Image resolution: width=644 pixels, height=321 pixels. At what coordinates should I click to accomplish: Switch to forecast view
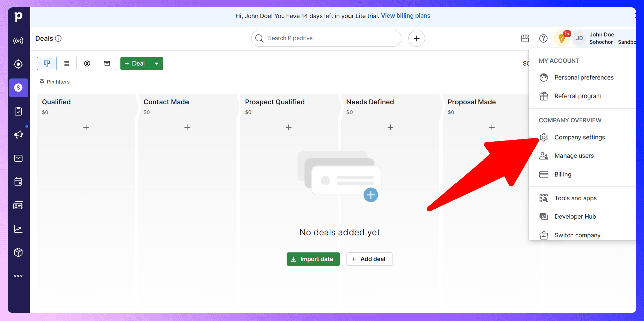87,64
